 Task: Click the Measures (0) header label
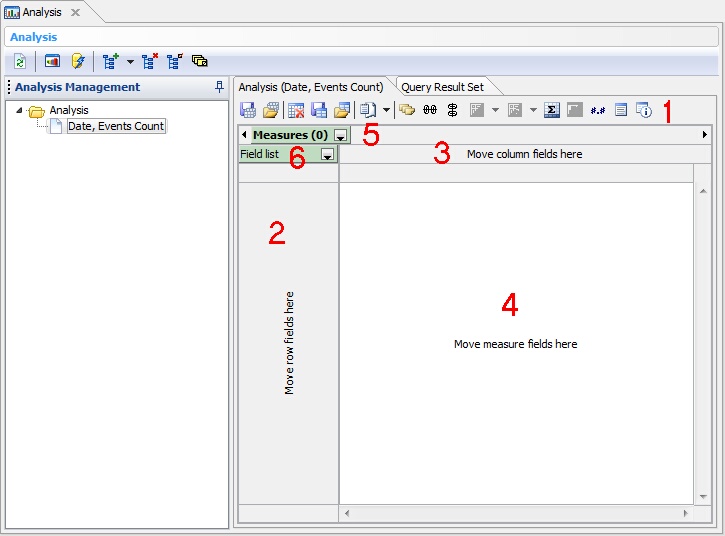pyautogui.click(x=290, y=135)
